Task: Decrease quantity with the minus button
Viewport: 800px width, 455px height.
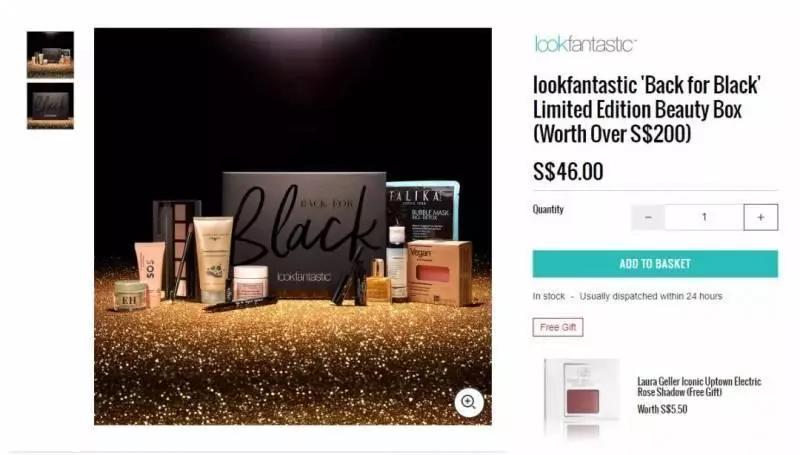Action: pos(648,217)
